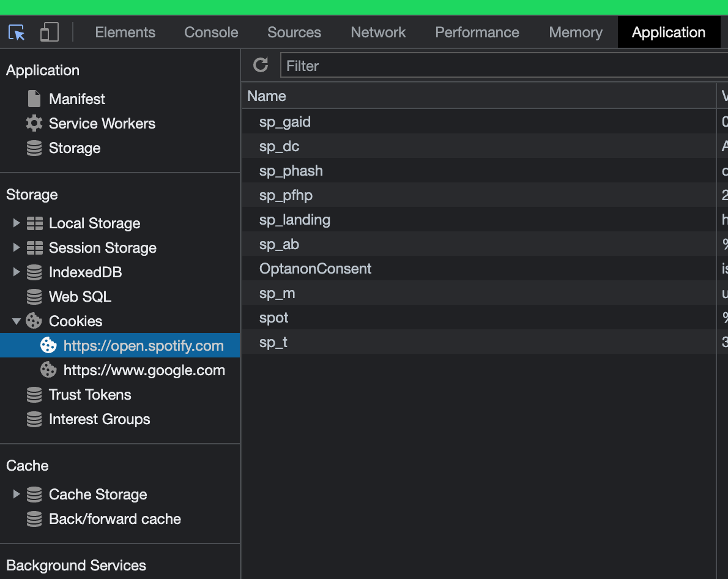Viewport: 728px width, 579px height.
Task: Collapse the Cookies tree
Action: [17, 321]
